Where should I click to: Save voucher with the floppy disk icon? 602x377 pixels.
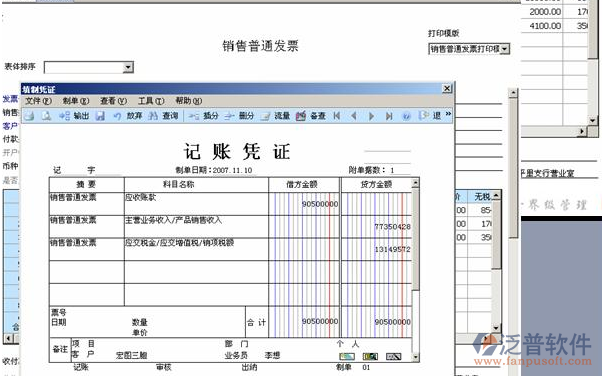(100, 116)
